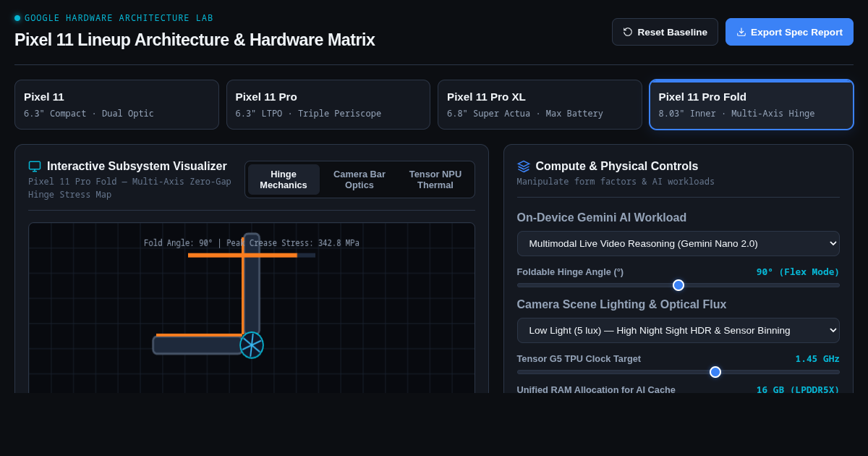The height and width of the screenshot is (456, 868).
Task: Click the 16 GB (LPDDR5X) value
Action: pyautogui.click(x=798, y=389)
